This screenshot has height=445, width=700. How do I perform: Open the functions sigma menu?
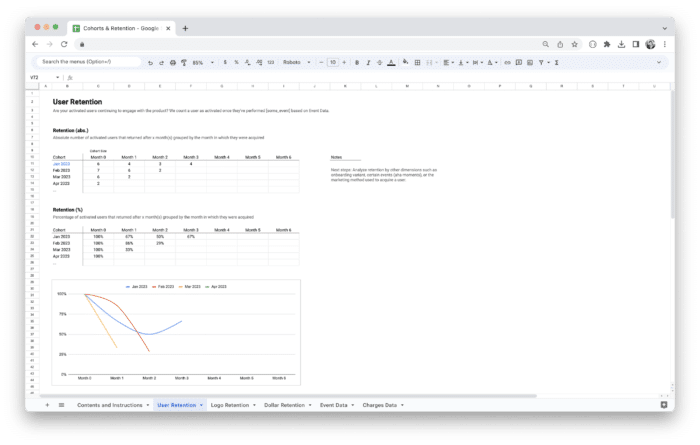[x=557, y=62]
